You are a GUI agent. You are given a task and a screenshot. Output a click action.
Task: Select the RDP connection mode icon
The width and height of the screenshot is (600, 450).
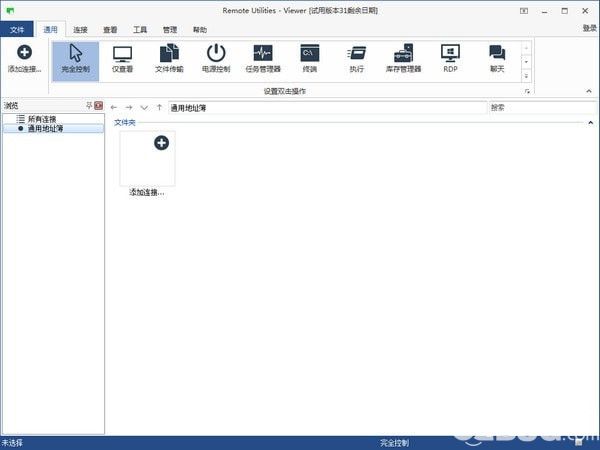450,59
